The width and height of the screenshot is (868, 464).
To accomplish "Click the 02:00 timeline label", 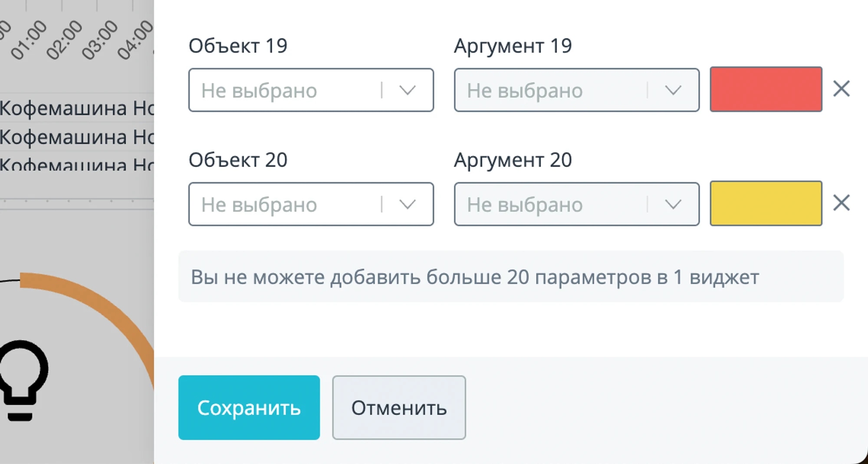I will (x=64, y=39).
